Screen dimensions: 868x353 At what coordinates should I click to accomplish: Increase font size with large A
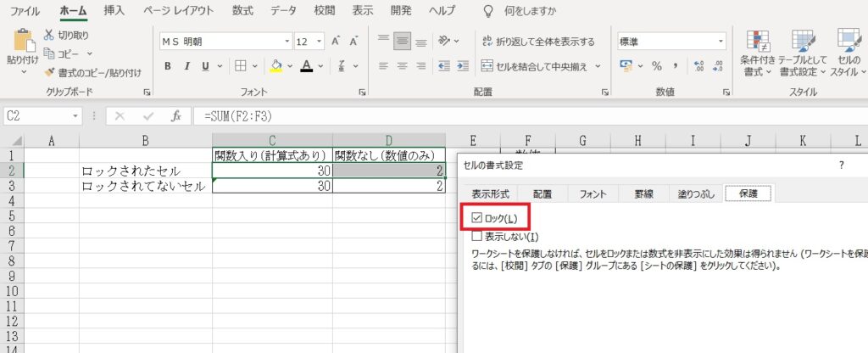336,42
